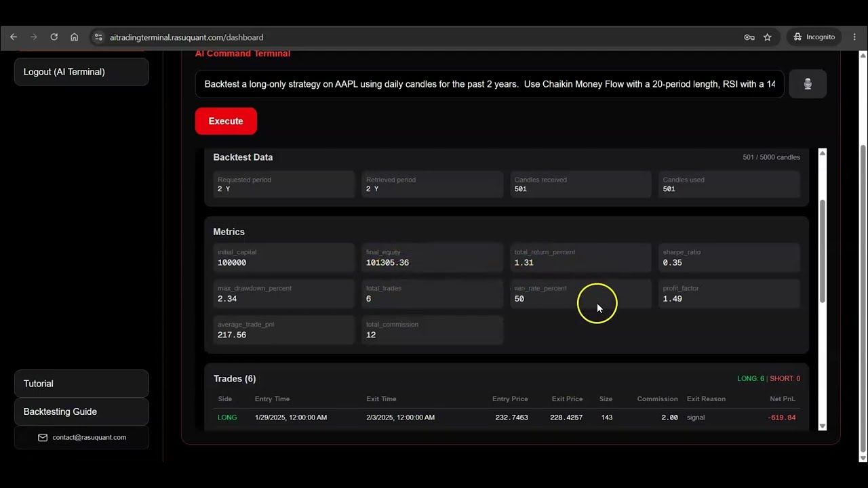Click profit_factor value 1.49

[672, 299]
